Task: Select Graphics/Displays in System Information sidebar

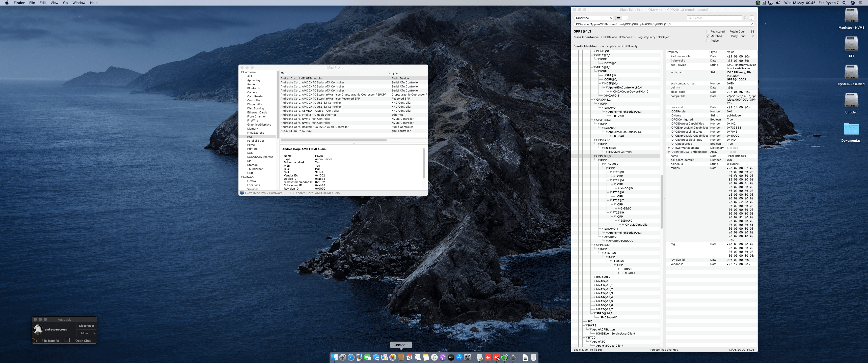Action: click(259, 125)
